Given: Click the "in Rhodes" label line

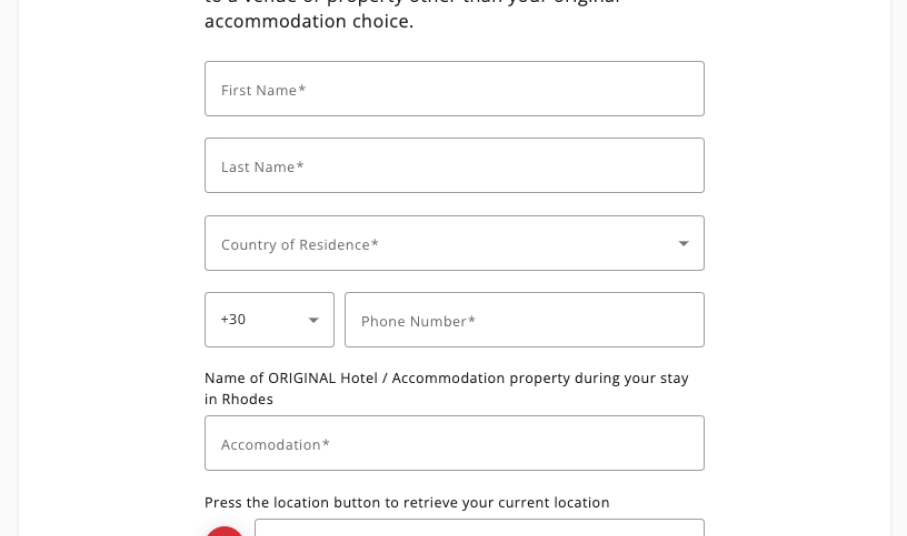Looking at the screenshot, I should pos(239,399).
